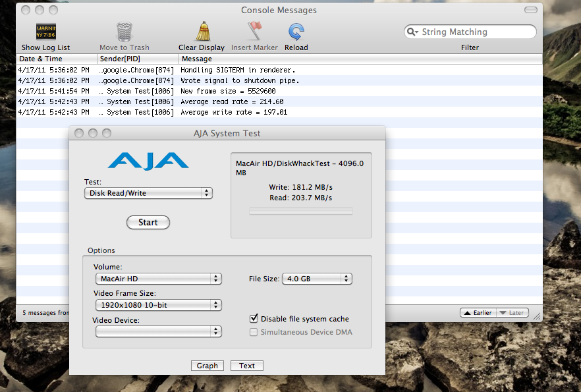
Task: Uncheck Disable file system cache
Action: click(x=254, y=318)
